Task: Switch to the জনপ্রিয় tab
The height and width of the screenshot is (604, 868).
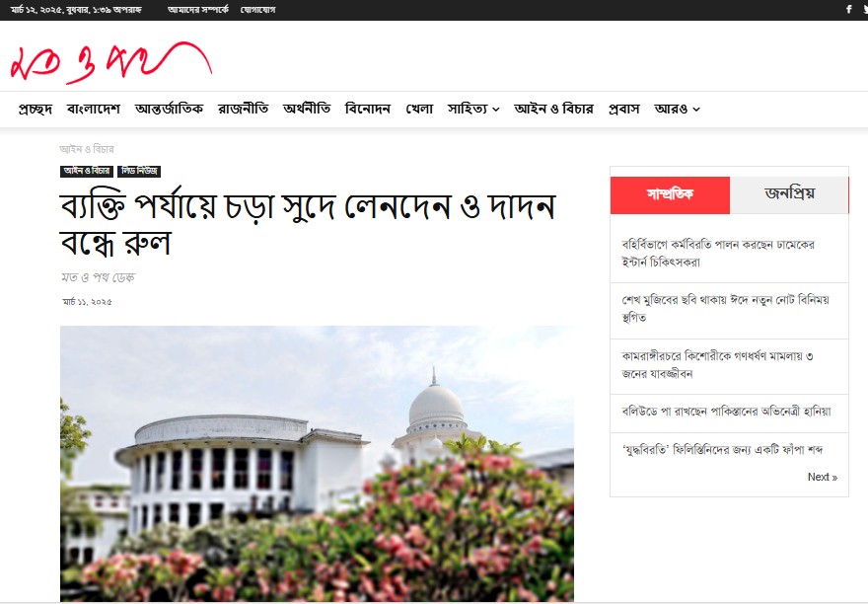Action: (x=789, y=194)
